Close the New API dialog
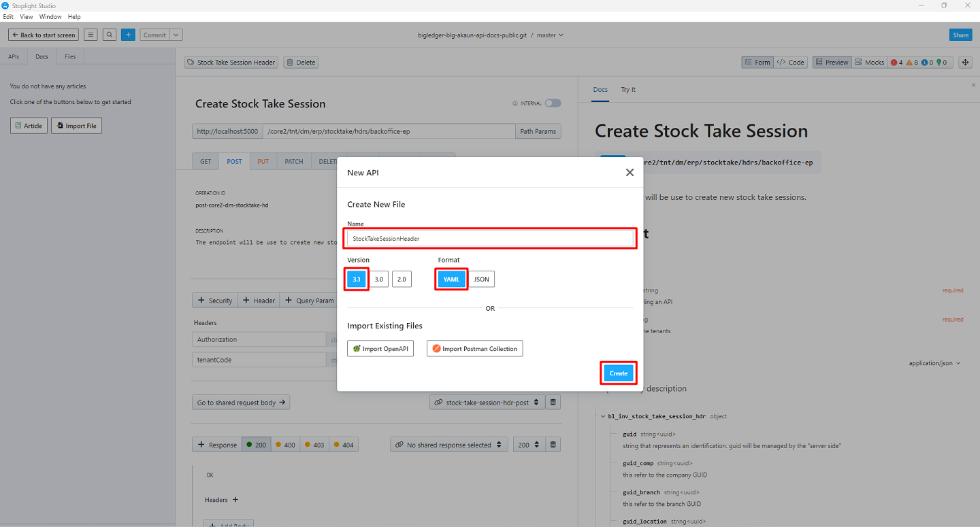This screenshot has width=980, height=527. pyautogui.click(x=630, y=173)
